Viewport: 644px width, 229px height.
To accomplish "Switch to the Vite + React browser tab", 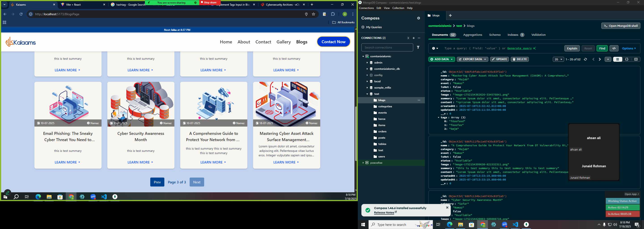I will (x=83, y=4).
